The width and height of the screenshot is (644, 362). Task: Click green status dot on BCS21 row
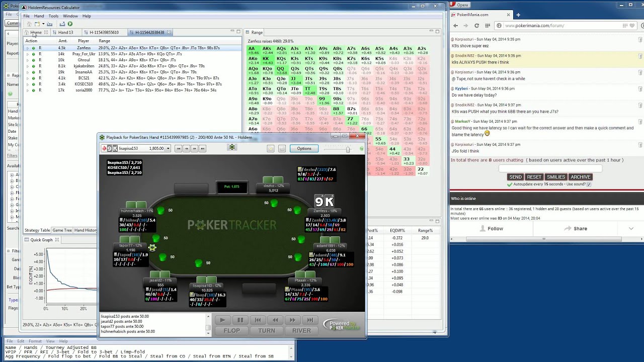tap(34, 78)
